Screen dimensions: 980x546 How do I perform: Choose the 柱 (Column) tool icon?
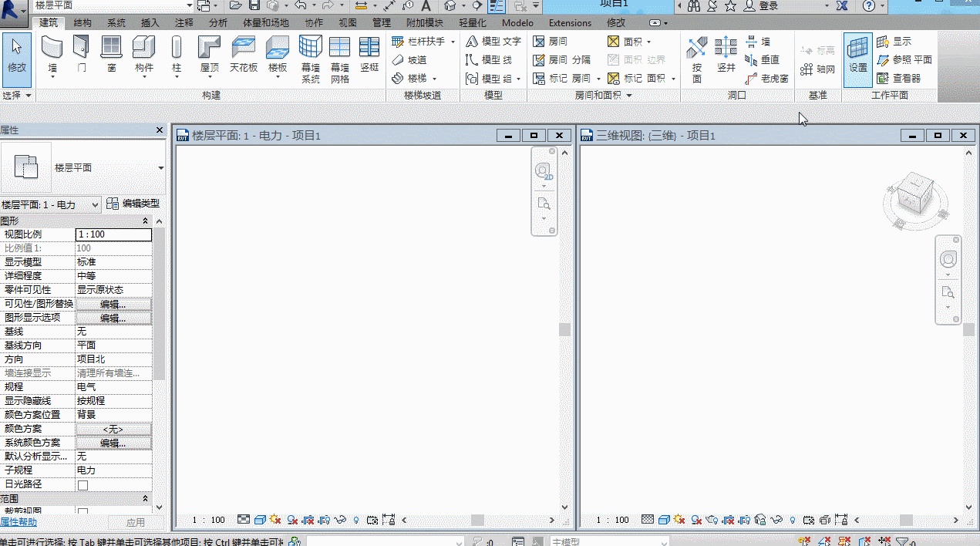point(177,47)
